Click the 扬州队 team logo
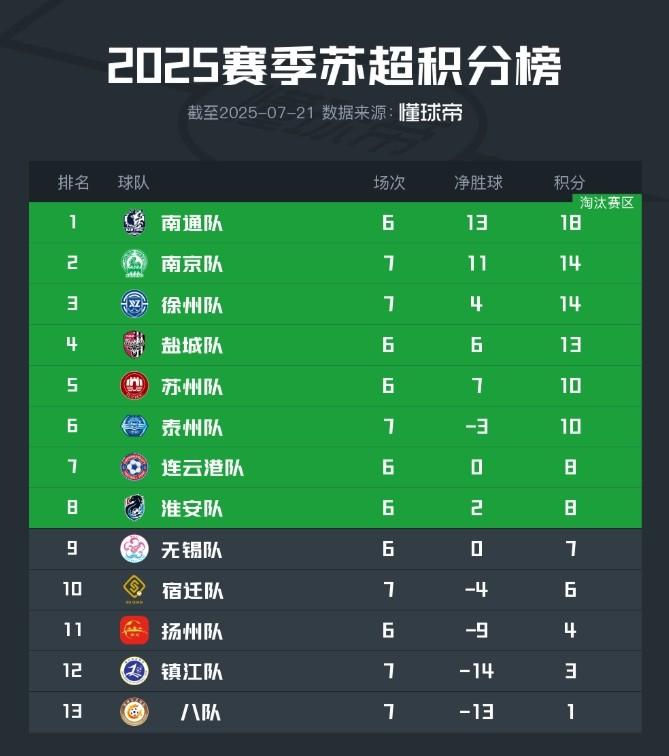669x756 pixels. 134,631
